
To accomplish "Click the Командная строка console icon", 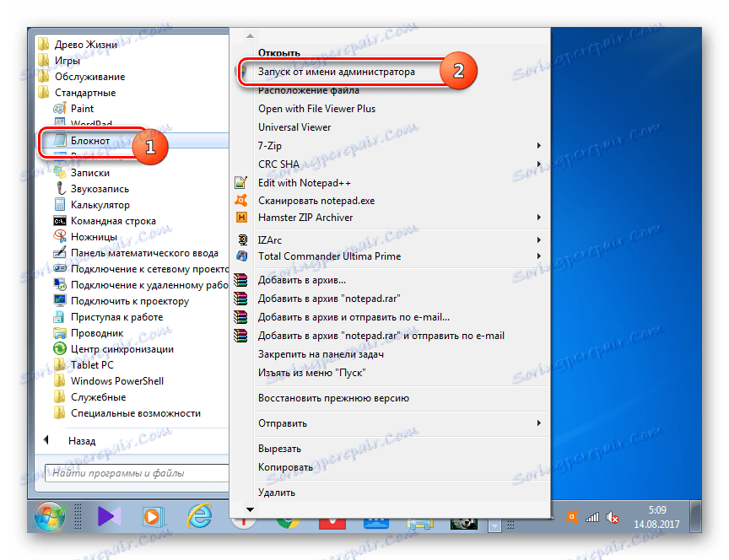I will [60, 221].
